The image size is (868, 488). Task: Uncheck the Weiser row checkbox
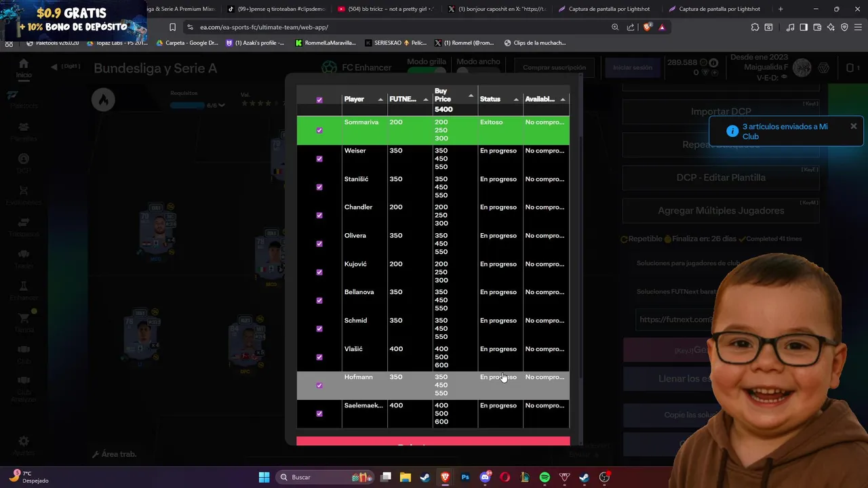point(319,159)
